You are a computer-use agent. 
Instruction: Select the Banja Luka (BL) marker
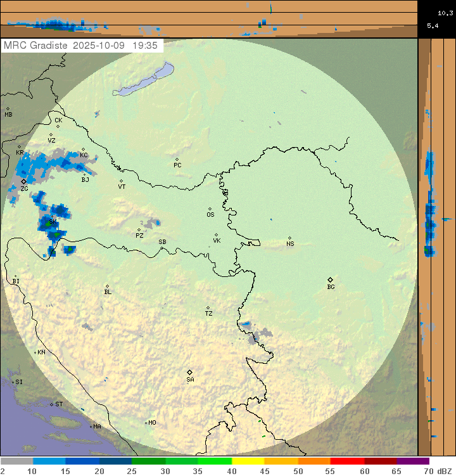pos(107,286)
